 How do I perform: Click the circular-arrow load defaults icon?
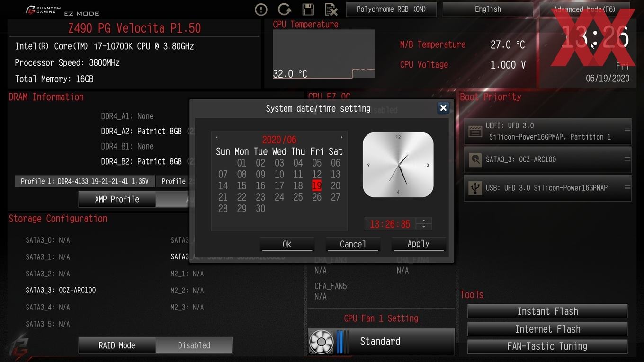[x=284, y=9]
